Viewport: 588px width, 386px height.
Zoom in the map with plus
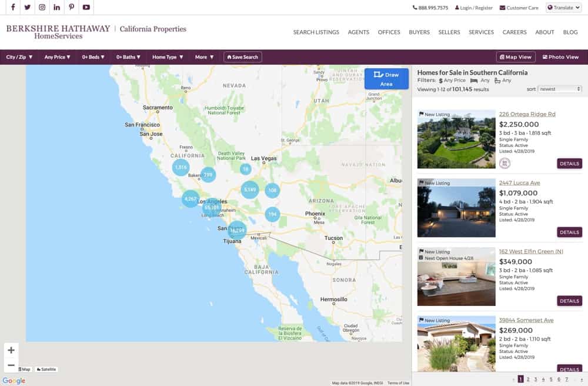click(x=11, y=350)
